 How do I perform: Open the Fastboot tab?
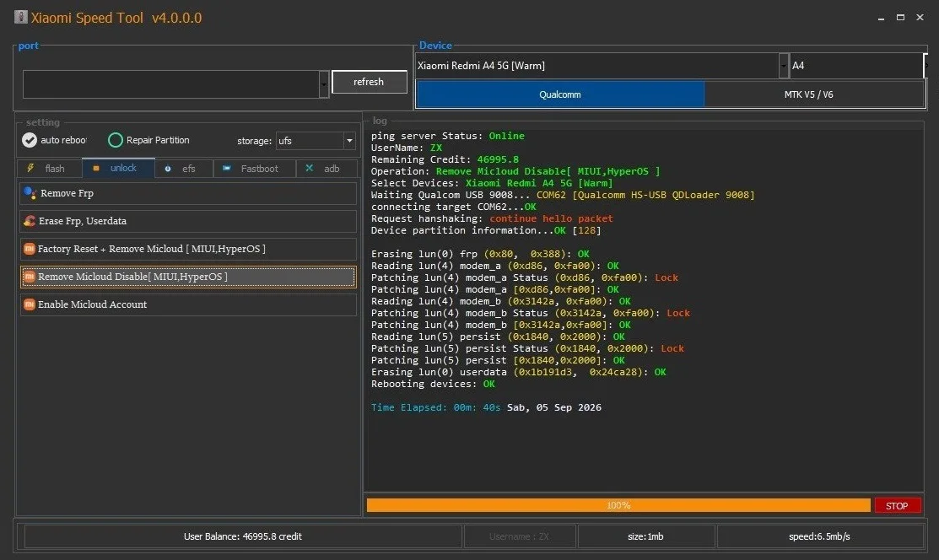255,169
